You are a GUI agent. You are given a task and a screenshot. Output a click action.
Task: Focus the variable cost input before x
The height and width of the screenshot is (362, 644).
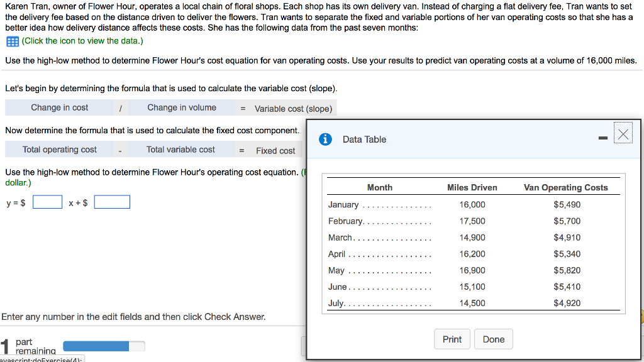click(x=48, y=202)
